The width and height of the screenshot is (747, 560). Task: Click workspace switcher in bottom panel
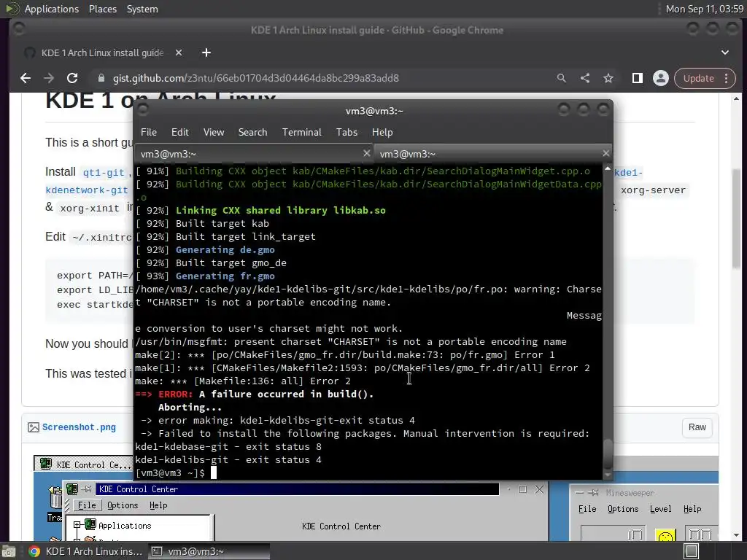click(x=692, y=551)
